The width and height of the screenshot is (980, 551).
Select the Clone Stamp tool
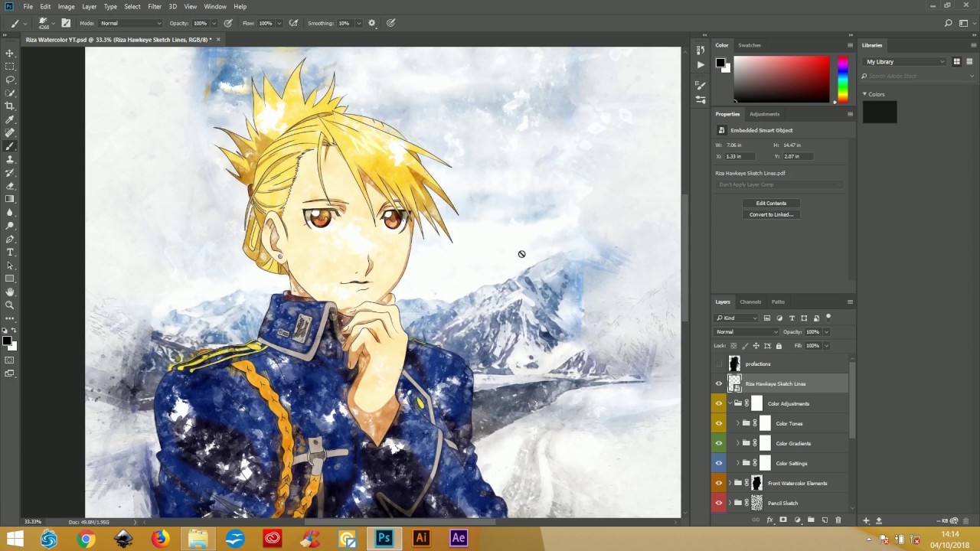click(x=10, y=159)
